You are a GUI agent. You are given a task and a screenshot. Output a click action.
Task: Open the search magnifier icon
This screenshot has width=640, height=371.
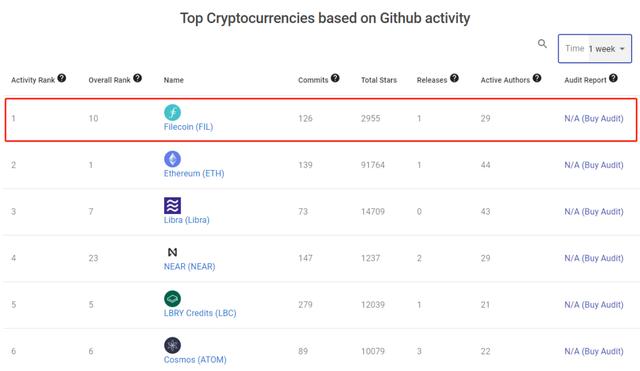[x=542, y=43]
